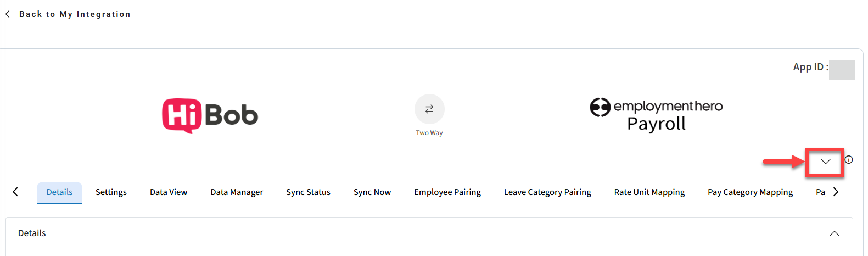Select the Rate Unit Mapping tab

click(649, 192)
